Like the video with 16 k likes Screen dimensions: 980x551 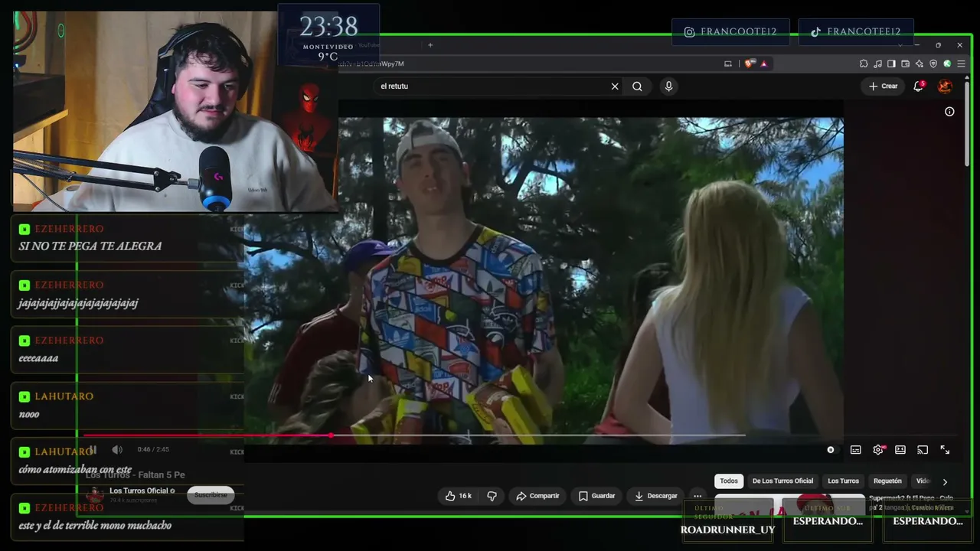click(458, 496)
